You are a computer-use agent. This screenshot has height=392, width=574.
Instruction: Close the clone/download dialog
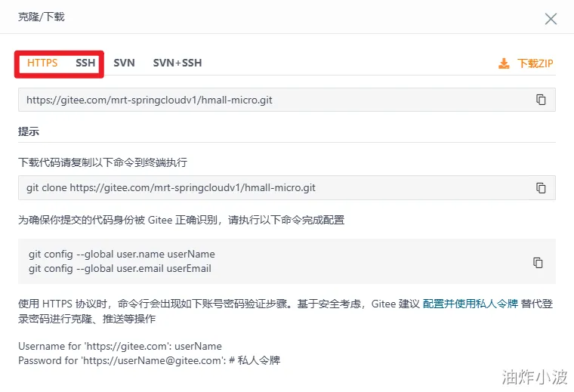coord(551,19)
